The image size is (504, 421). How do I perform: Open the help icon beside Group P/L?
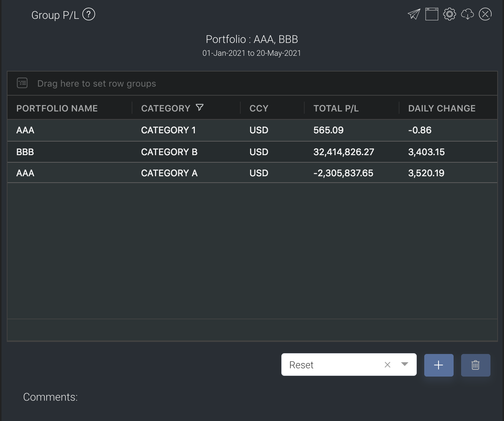(x=89, y=15)
